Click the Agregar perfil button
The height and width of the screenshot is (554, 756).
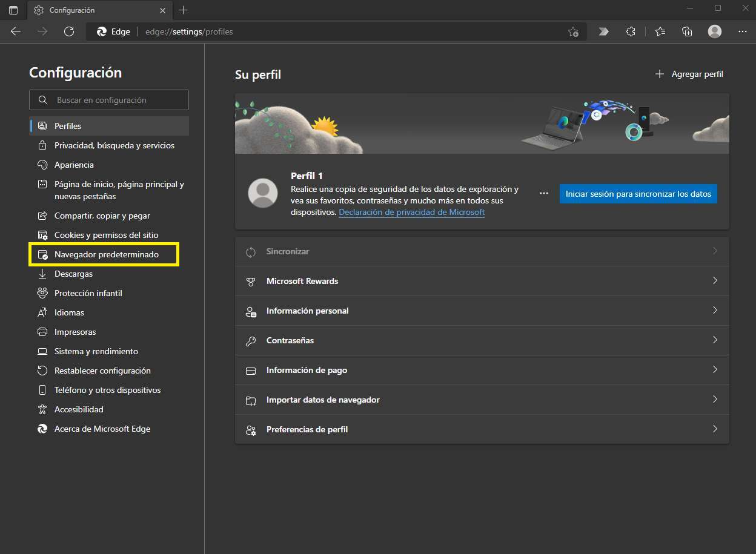689,74
